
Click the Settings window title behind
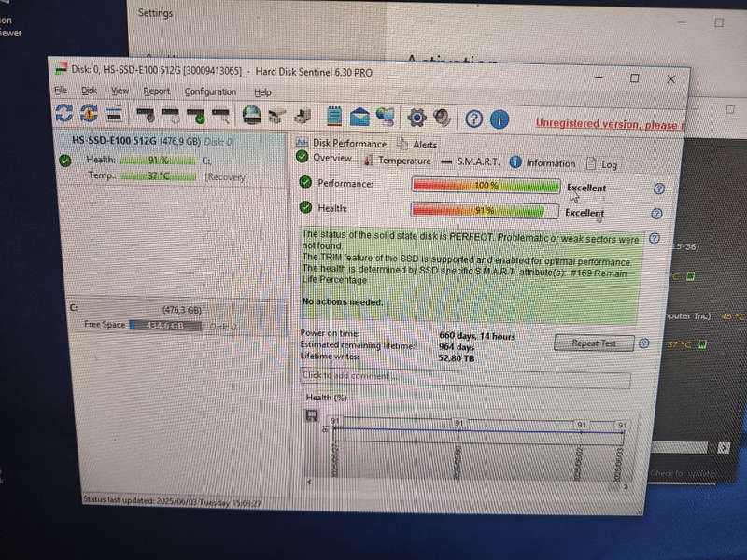pos(155,13)
